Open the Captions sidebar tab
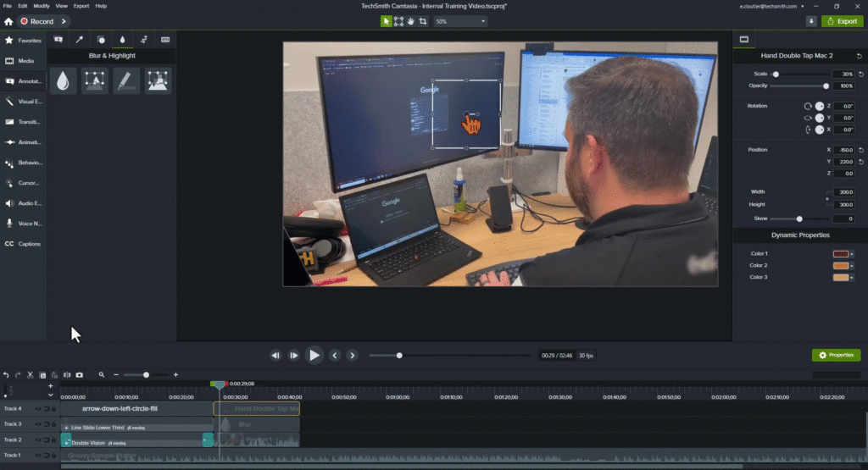This screenshot has width=868, height=470. [x=23, y=244]
